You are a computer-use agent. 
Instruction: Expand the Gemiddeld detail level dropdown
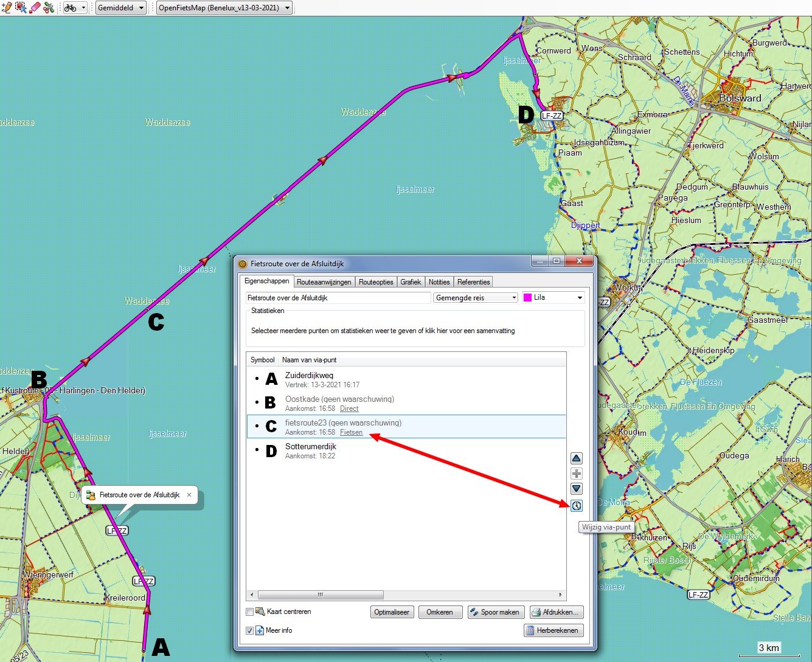pyautogui.click(x=121, y=8)
